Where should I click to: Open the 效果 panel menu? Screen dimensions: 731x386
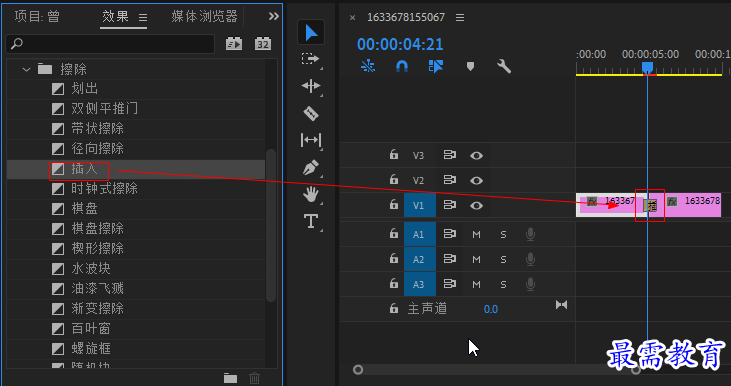click(x=143, y=18)
